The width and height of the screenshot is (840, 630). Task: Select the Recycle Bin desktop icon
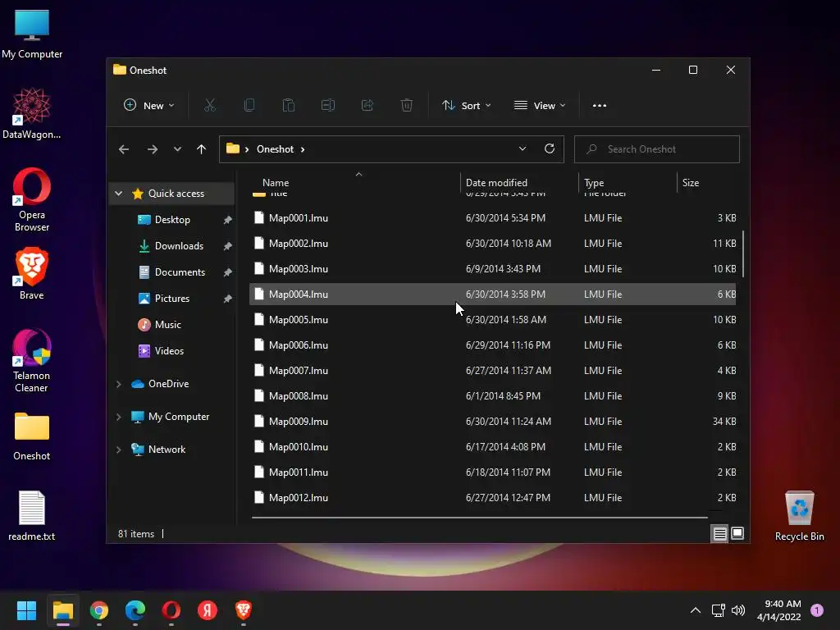(x=799, y=517)
